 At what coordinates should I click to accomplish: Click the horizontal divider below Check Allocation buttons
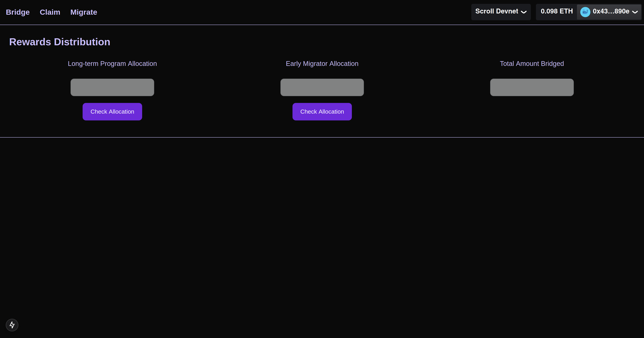(x=322, y=137)
